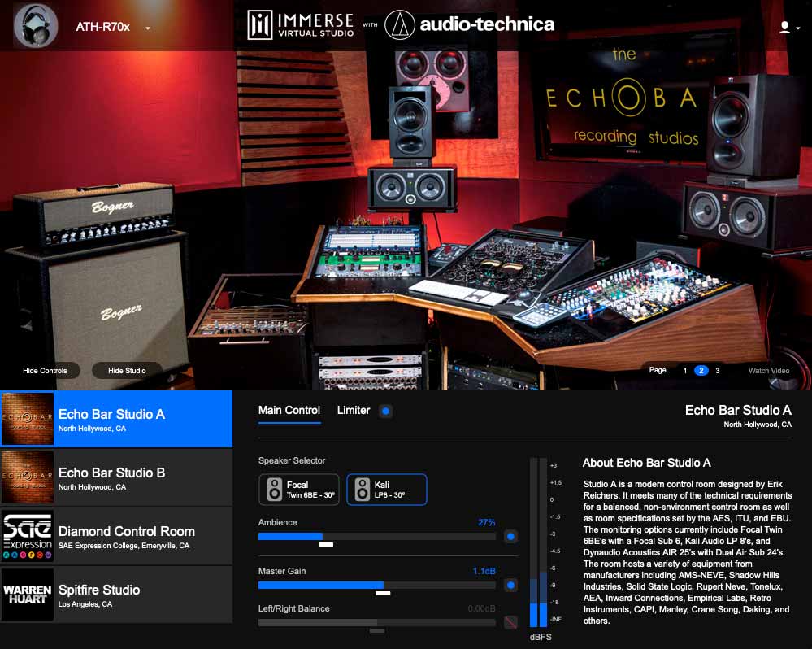Click the ATH-R70x headphone icon
This screenshot has height=649, width=812.
[x=34, y=25]
